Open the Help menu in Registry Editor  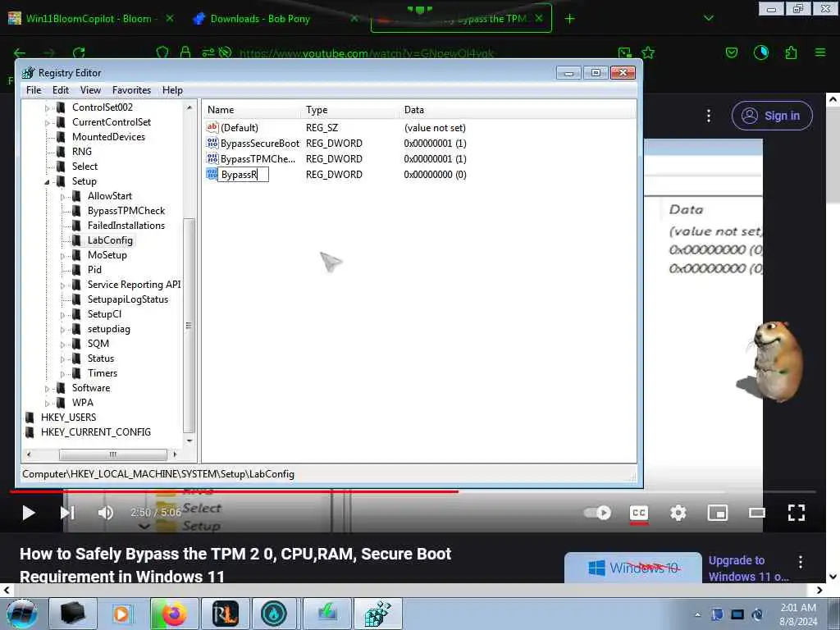(x=172, y=90)
